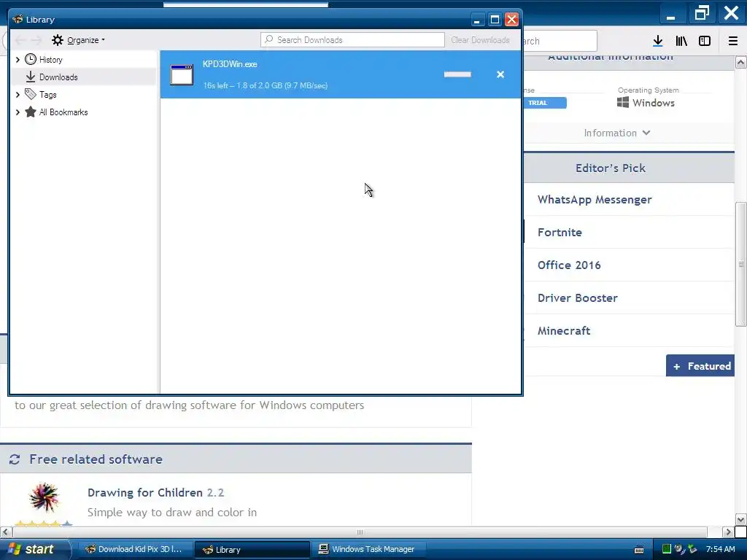Screen dimensions: 747x560
Task: Click the Clear Downloads button
Action: (x=480, y=40)
